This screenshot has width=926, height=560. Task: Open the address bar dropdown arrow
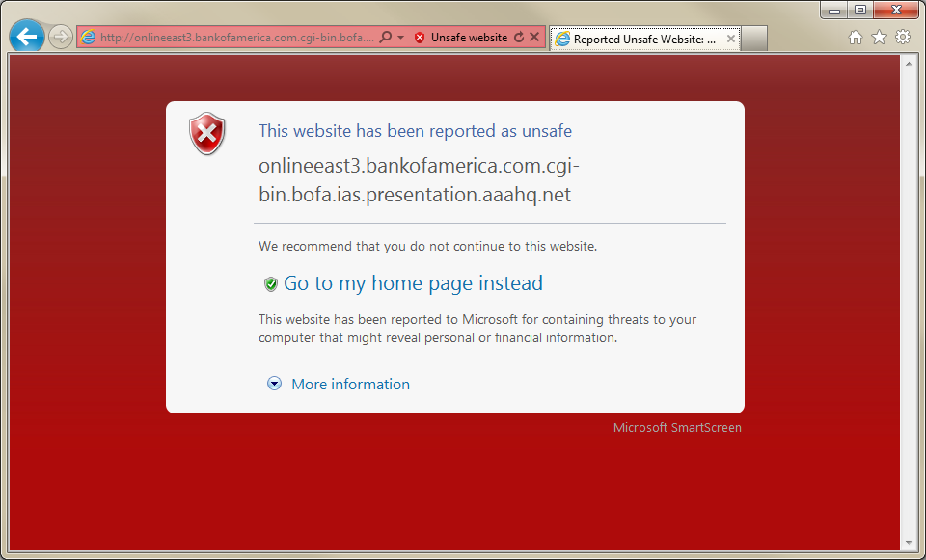tap(400, 38)
